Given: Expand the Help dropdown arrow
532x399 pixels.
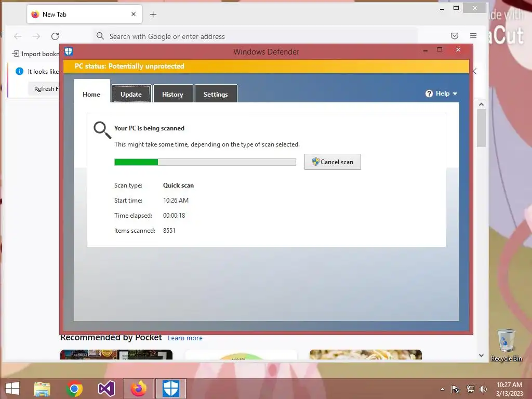Looking at the screenshot, I should tap(455, 94).
